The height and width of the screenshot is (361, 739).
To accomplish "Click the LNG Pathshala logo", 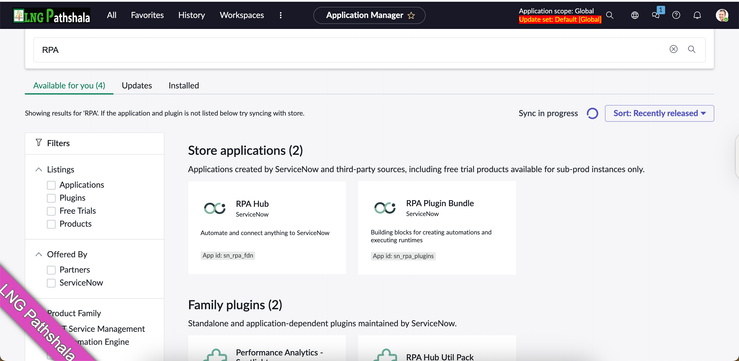I will (x=51, y=16).
